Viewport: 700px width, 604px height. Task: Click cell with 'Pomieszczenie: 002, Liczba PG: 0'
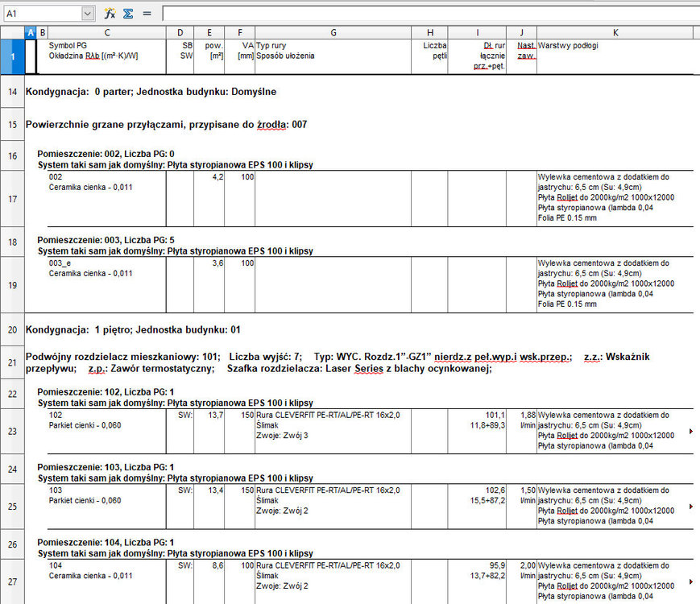tap(106, 154)
